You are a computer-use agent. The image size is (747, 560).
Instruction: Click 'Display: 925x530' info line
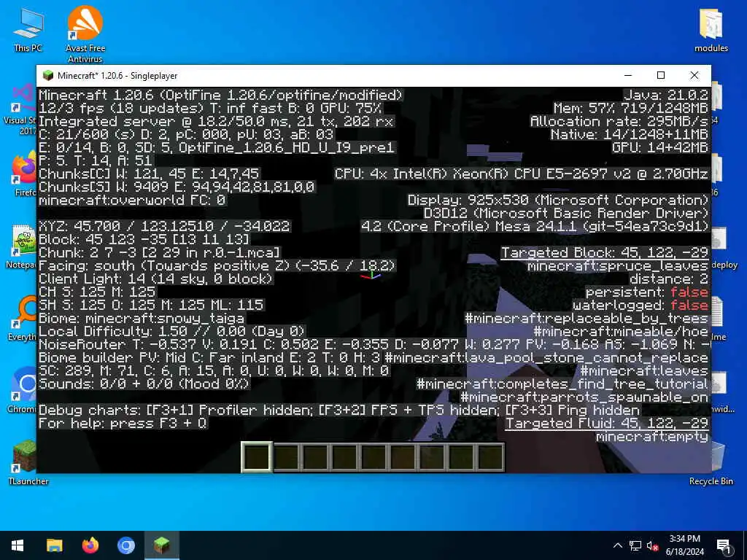pos(558,200)
